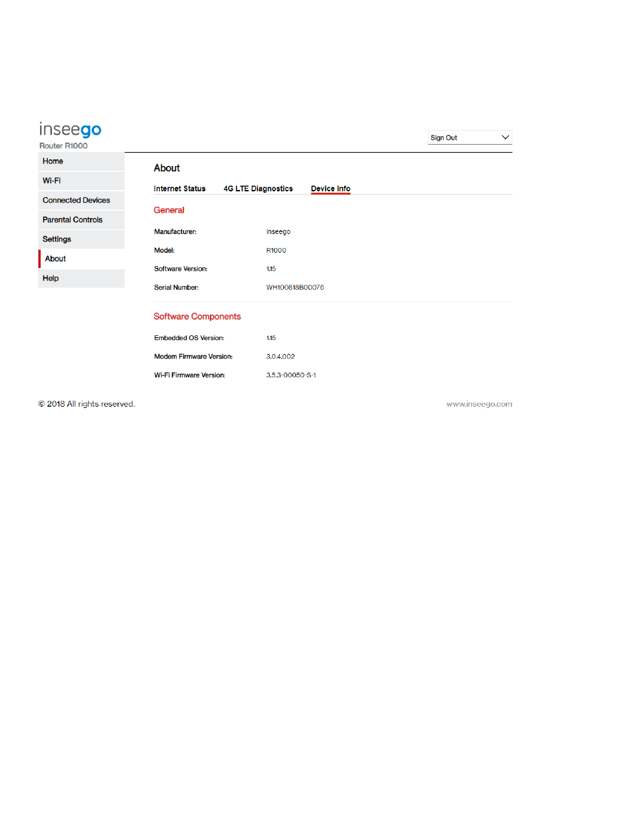Click the Router R1000 subtitle
633x840 pixels.
[x=63, y=145]
